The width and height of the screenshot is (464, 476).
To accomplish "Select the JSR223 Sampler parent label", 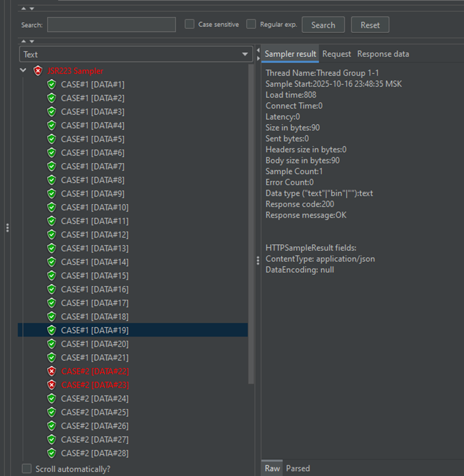I will pos(75,71).
